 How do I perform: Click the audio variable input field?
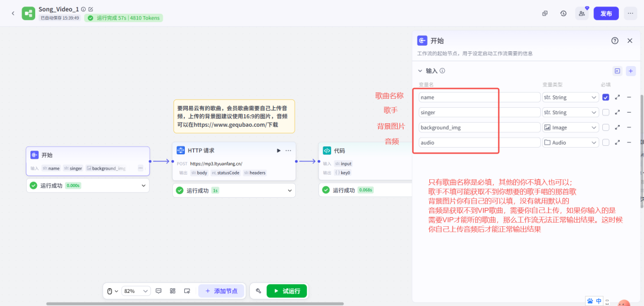[479, 142]
